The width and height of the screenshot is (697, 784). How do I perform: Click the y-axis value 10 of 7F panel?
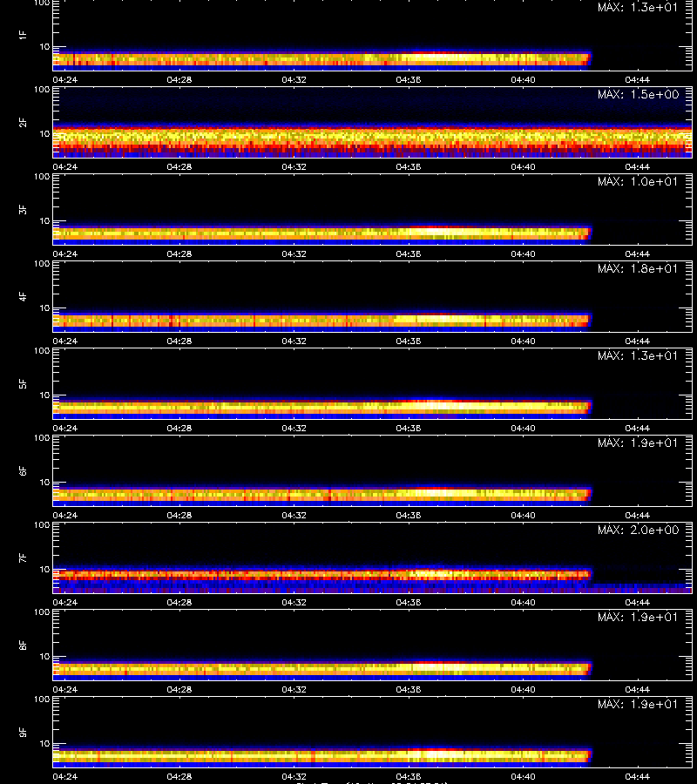tap(44, 570)
